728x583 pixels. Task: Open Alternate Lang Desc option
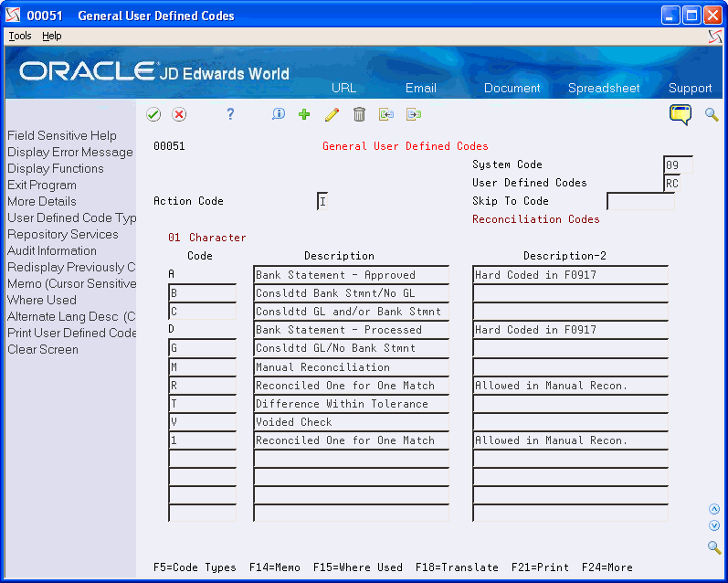click(71, 316)
